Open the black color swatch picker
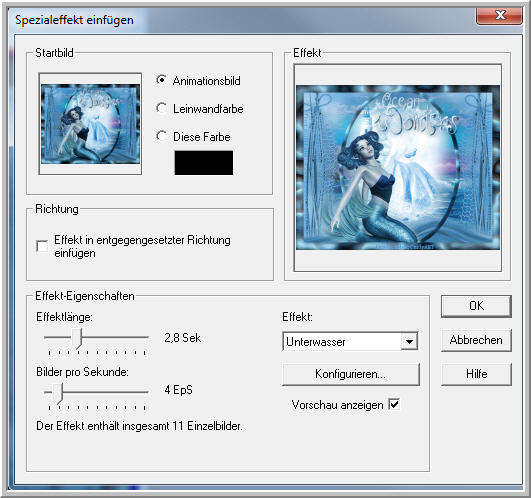Viewport: 531px width, 498px height. pos(204,163)
